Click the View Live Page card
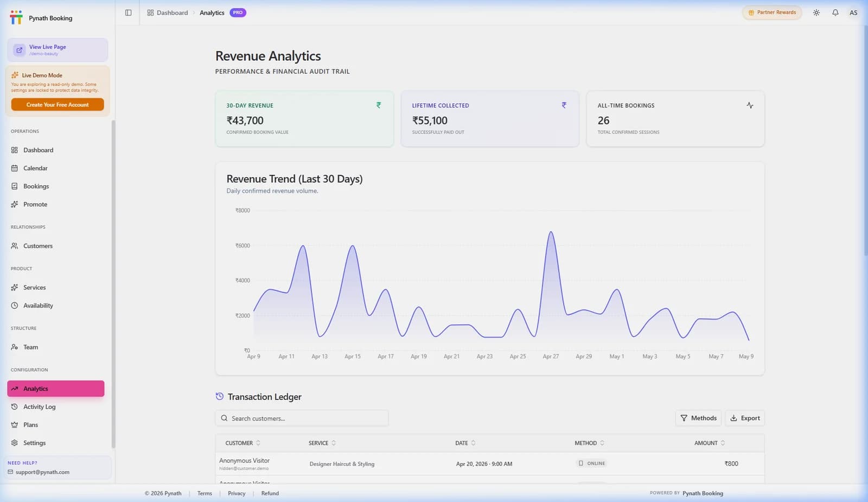Image resolution: width=868 pixels, height=502 pixels. [x=58, y=50]
